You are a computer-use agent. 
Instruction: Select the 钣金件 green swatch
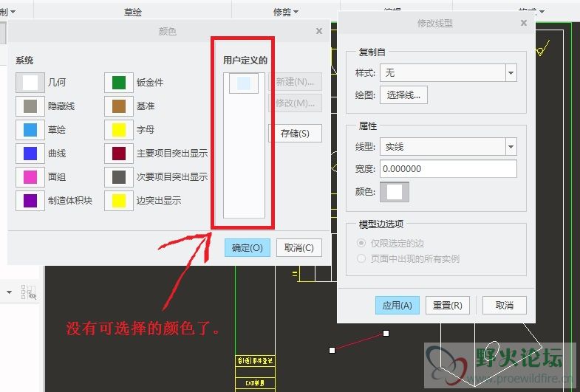coord(119,83)
